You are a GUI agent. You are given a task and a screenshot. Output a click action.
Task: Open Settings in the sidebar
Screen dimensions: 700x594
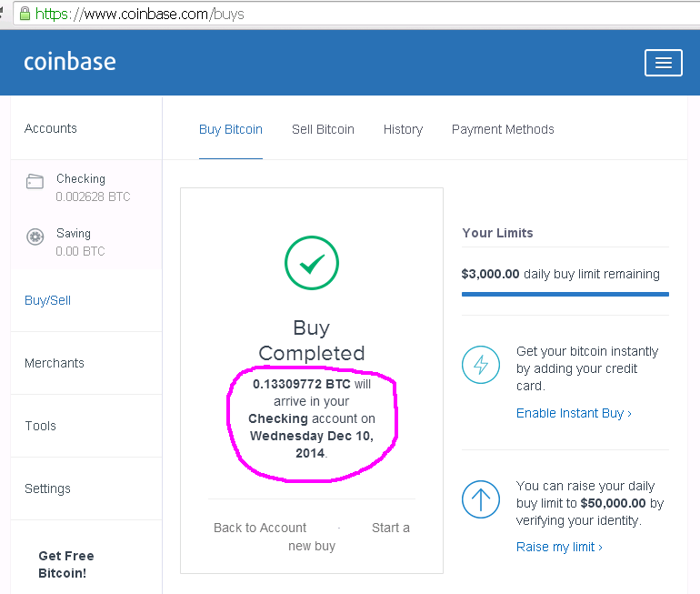[x=47, y=488]
